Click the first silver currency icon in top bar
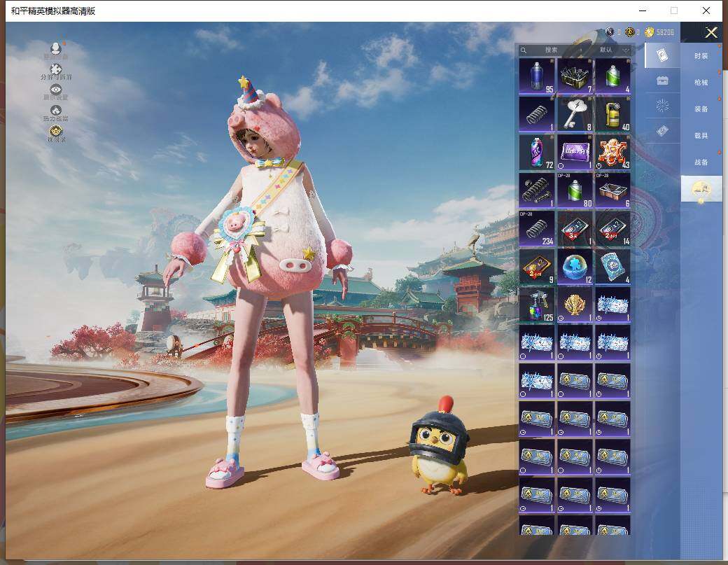The width and height of the screenshot is (728, 565). coord(610,32)
